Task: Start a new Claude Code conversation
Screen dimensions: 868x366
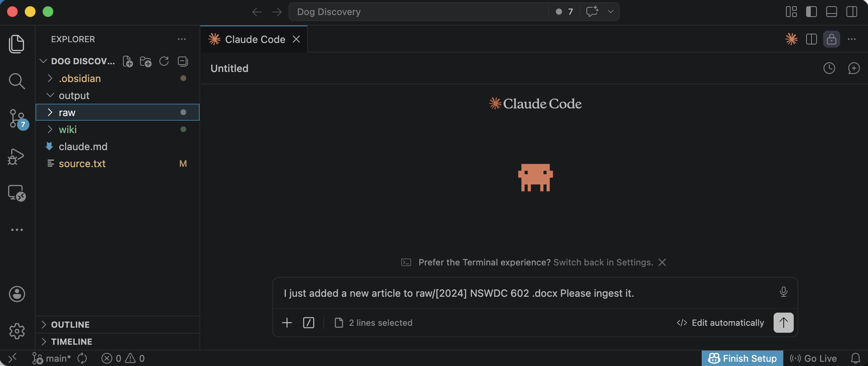Action: pyautogui.click(x=854, y=68)
